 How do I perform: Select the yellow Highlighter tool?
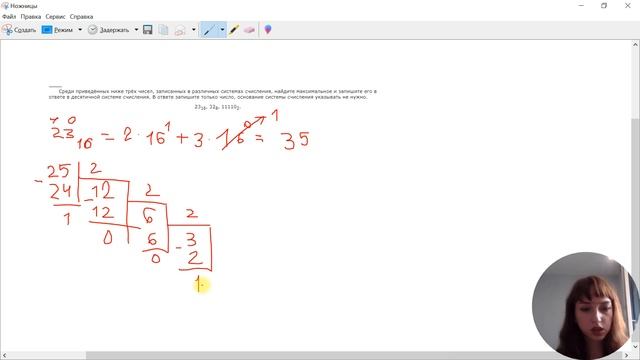(x=234, y=30)
